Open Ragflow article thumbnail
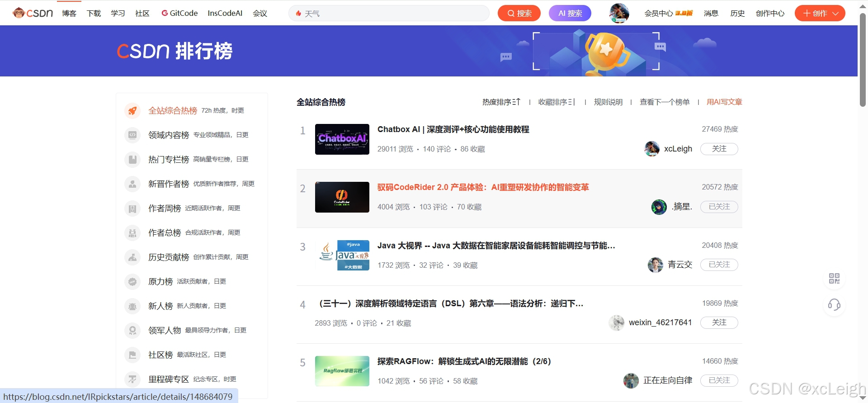The height and width of the screenshot is (403, 868). pyautogui.click(x=342, y=371)
